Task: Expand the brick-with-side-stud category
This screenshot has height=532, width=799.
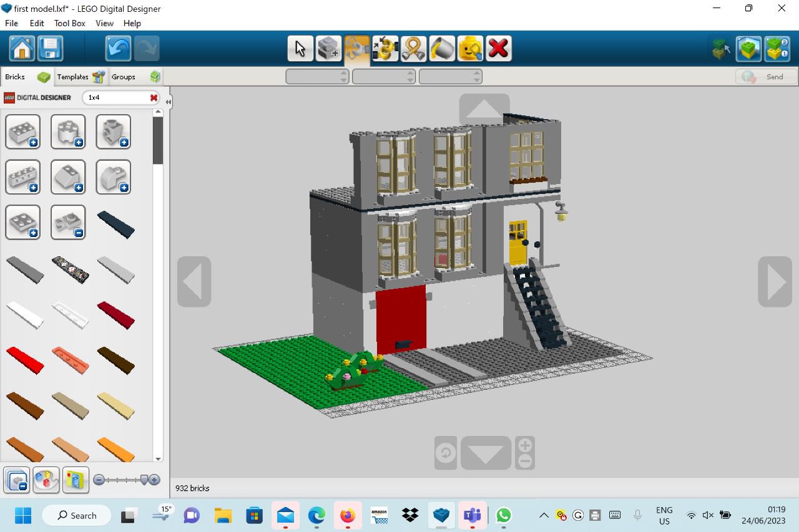Action: 114,132
